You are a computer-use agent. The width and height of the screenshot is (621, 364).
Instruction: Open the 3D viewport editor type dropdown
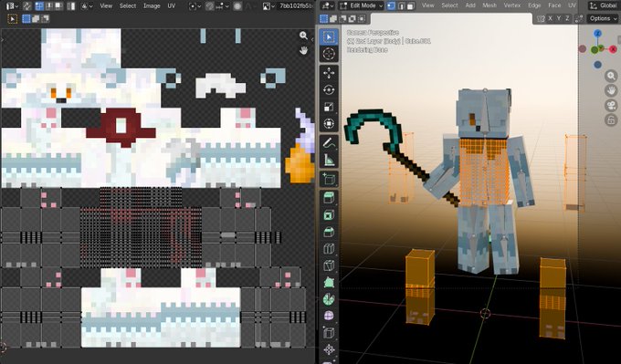[x=328, y=6]
